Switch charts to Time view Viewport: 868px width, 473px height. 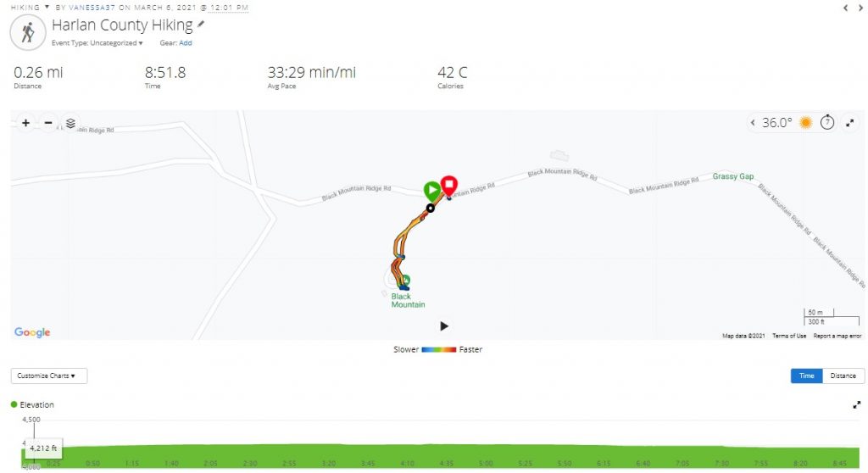(807, 376)
